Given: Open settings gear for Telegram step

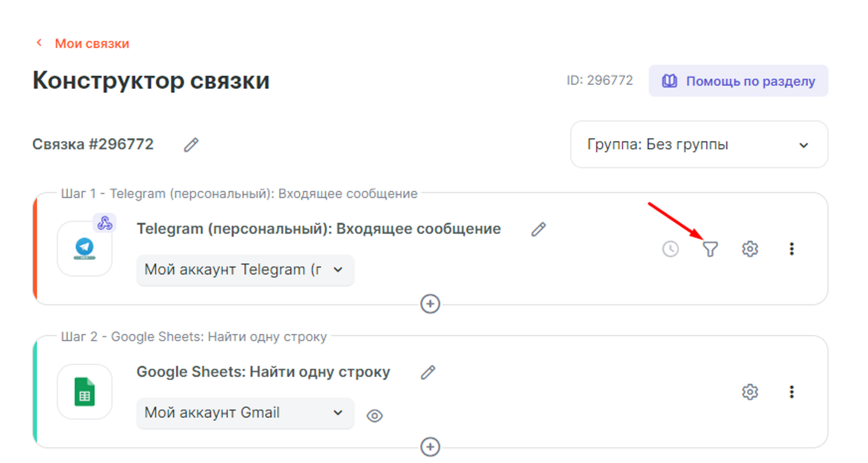Looking at the screenshot, I should pyautogui.click(x=750, y=249).
